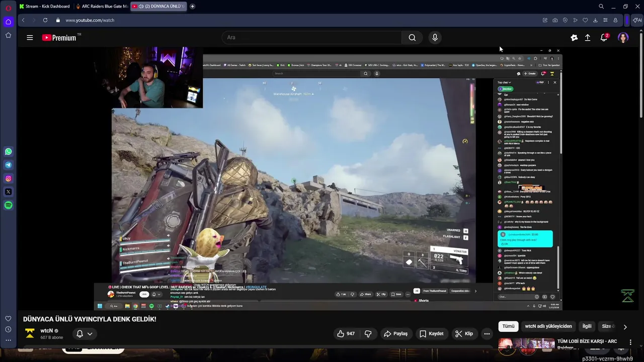Open the YouTube star badge icon
This screenshot has height=362, width=644.
click(574, 37)
